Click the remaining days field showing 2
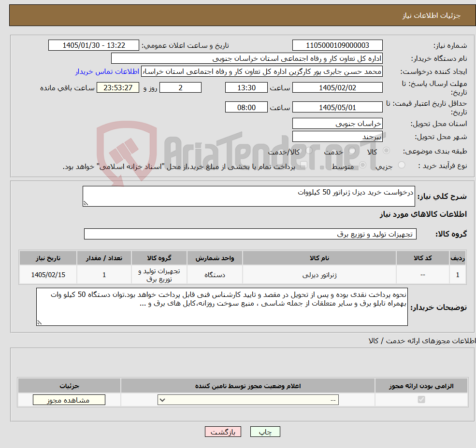The image size is (476, 448). click(180, 88)
